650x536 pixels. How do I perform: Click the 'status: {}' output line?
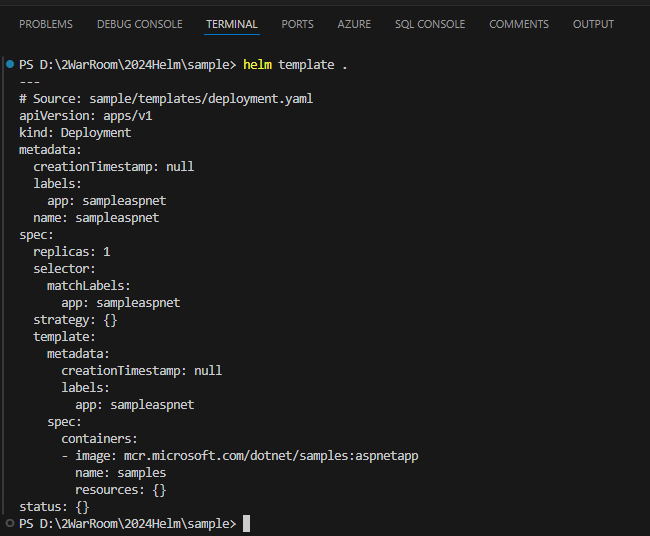[54, 507]
